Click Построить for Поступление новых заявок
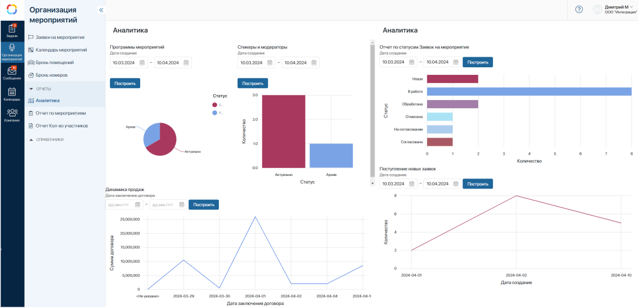The image size is (644, 308). tap(477, 184)
